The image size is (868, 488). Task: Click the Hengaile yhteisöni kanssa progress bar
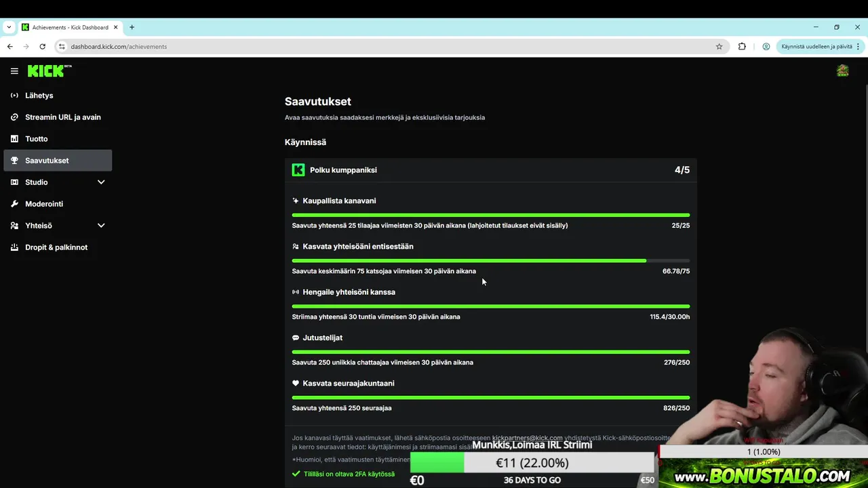pyautogui.click(x=491, y=306)
